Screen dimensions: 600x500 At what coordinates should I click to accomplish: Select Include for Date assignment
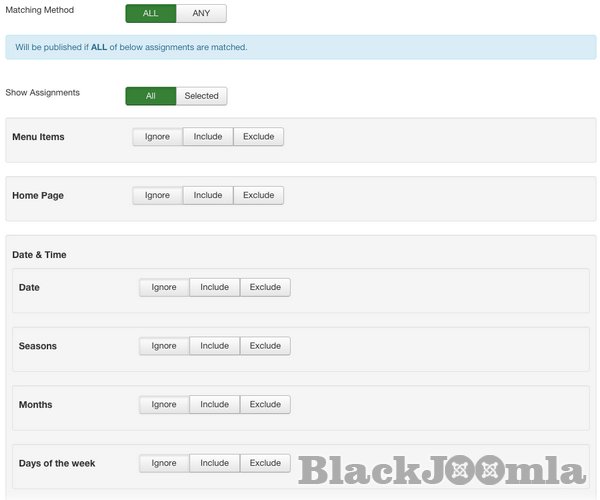[214, 287]
